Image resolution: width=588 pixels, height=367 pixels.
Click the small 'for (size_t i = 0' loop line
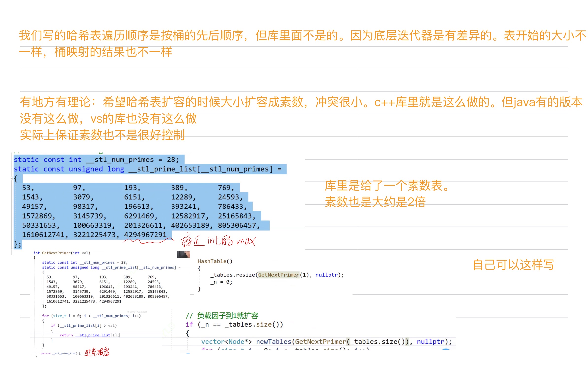[x=91, y=316]
